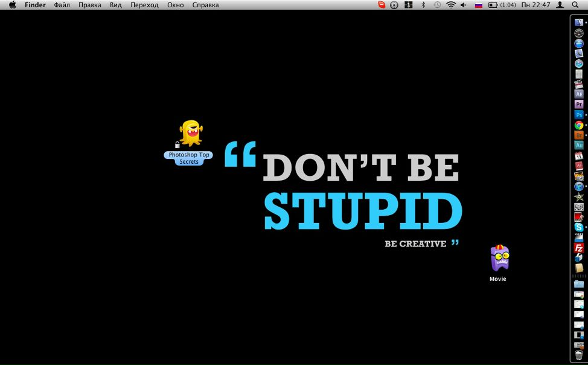
Task: Open the Переход menu
Action: 144,5
